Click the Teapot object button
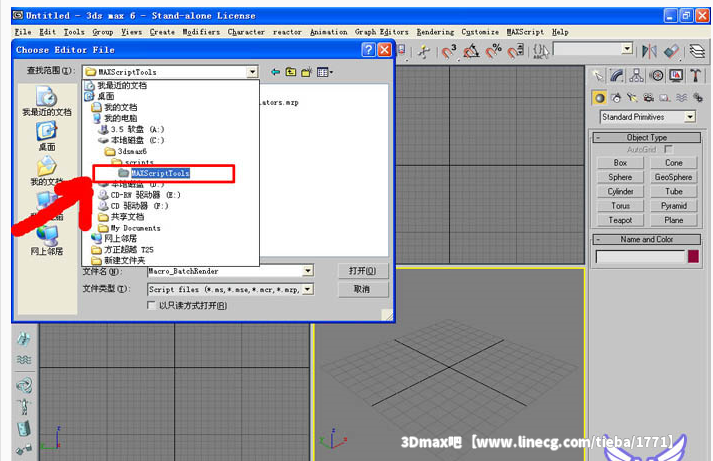Screen dimensions: 713x461 tap(620, 220)
